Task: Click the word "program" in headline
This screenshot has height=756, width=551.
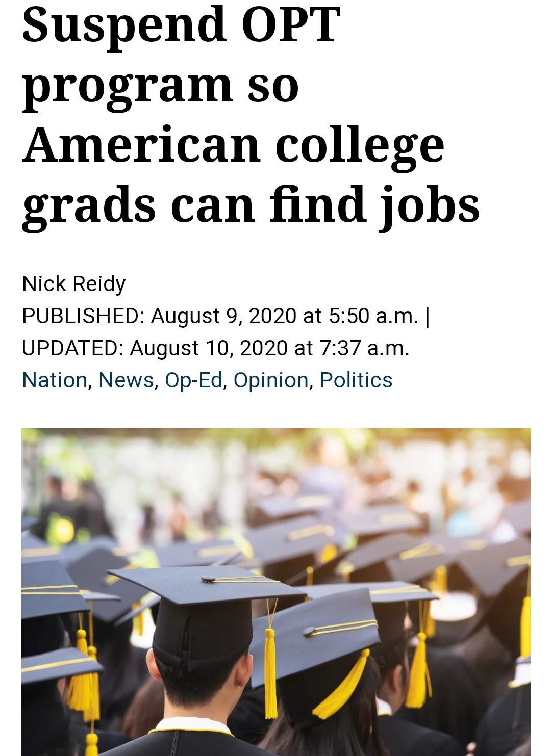Action: (x=127, y=87)
